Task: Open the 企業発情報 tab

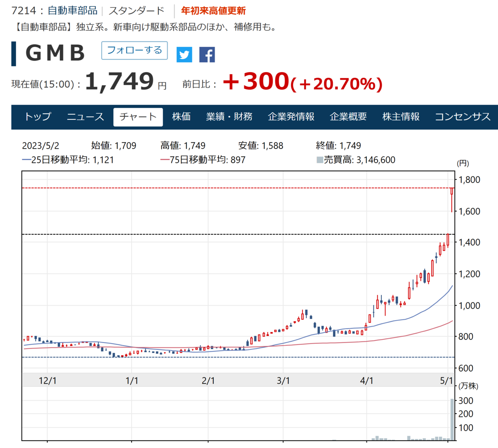Action: coord(291,117)
